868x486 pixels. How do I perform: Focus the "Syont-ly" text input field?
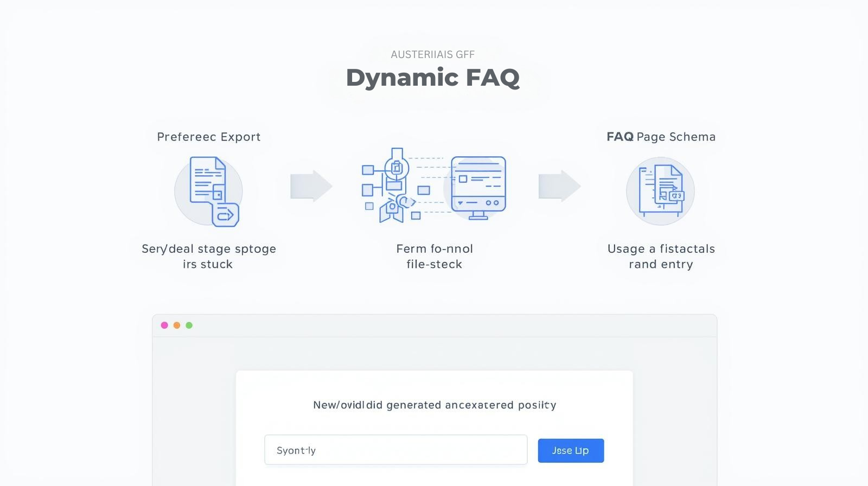click(x=395, y=450)
